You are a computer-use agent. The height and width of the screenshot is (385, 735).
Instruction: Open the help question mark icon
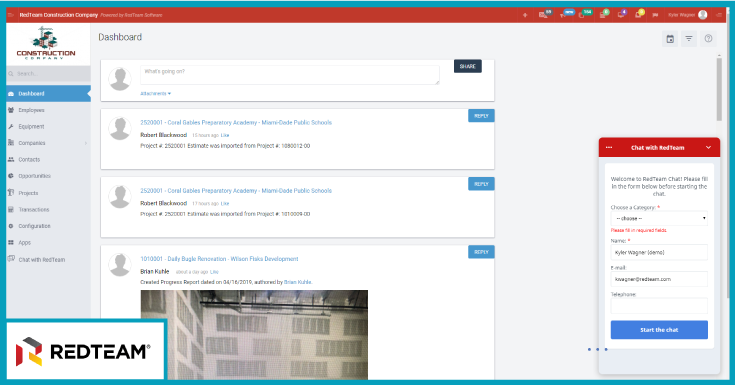click(x=708, y=39)
